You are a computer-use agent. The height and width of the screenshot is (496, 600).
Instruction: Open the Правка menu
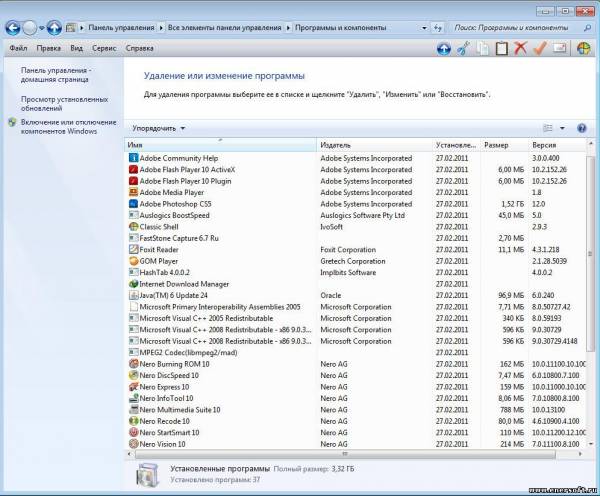point(49,48)
